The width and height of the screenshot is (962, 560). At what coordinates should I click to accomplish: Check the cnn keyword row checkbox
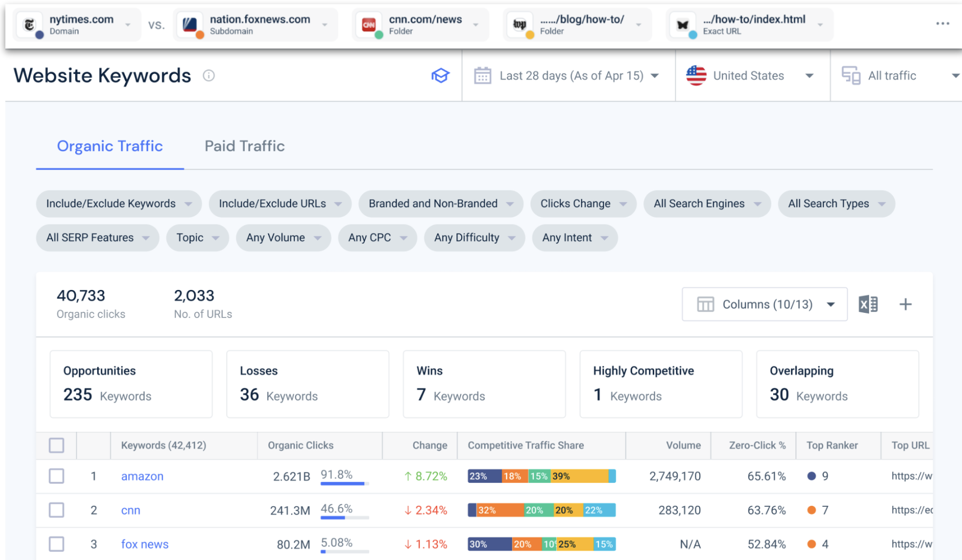click(x=56, y=510)
